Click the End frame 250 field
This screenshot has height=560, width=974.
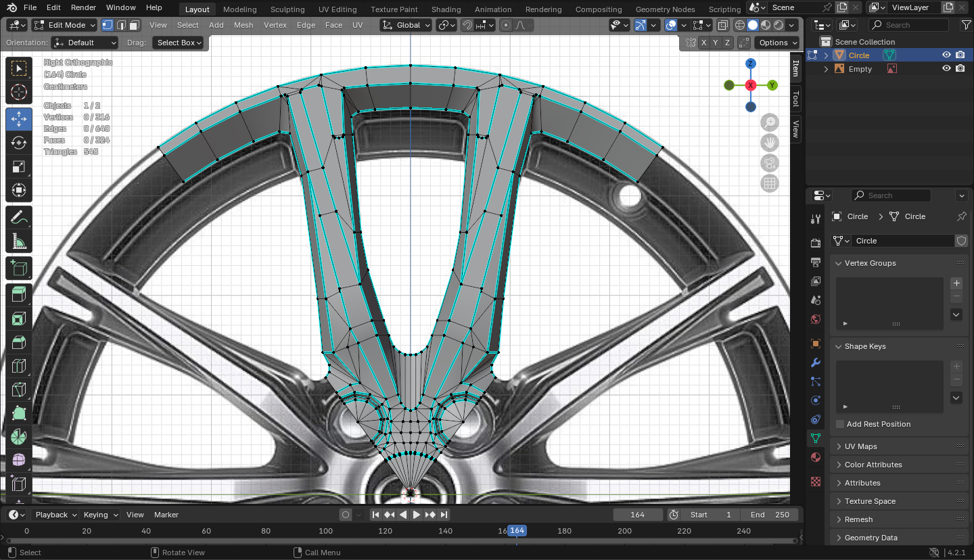point(770,515)
